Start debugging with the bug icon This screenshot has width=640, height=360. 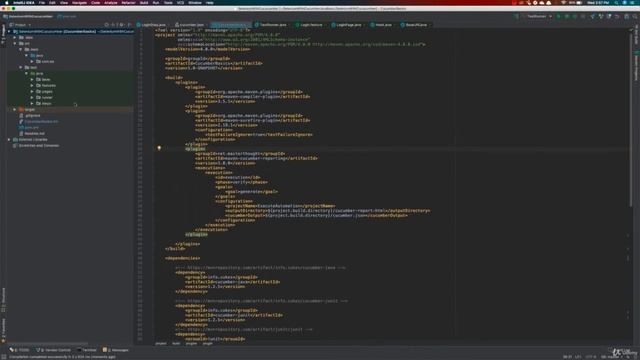click(567, 16)
